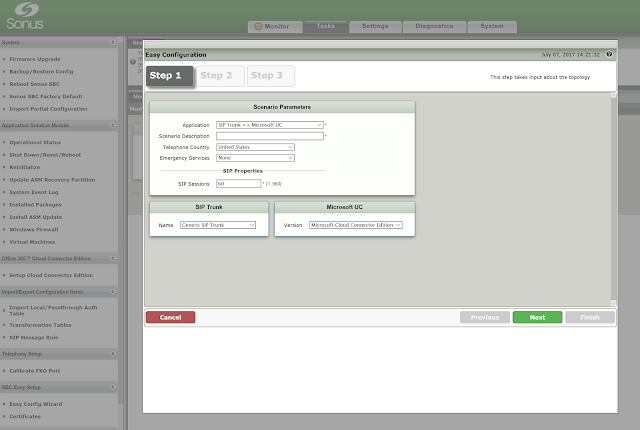Open Sonus SBC Factory Default link

click(x=46, y=97)
